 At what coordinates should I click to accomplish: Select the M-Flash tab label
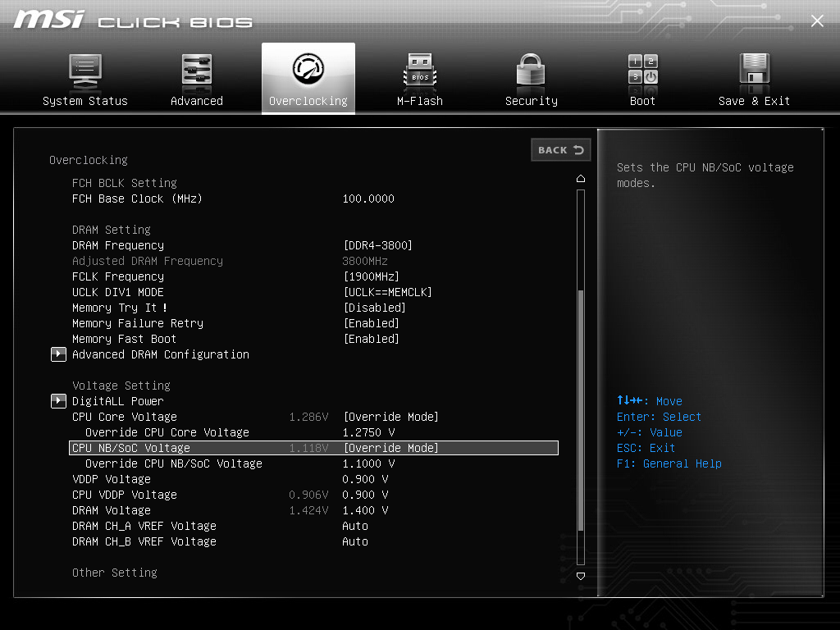point(420,101)
